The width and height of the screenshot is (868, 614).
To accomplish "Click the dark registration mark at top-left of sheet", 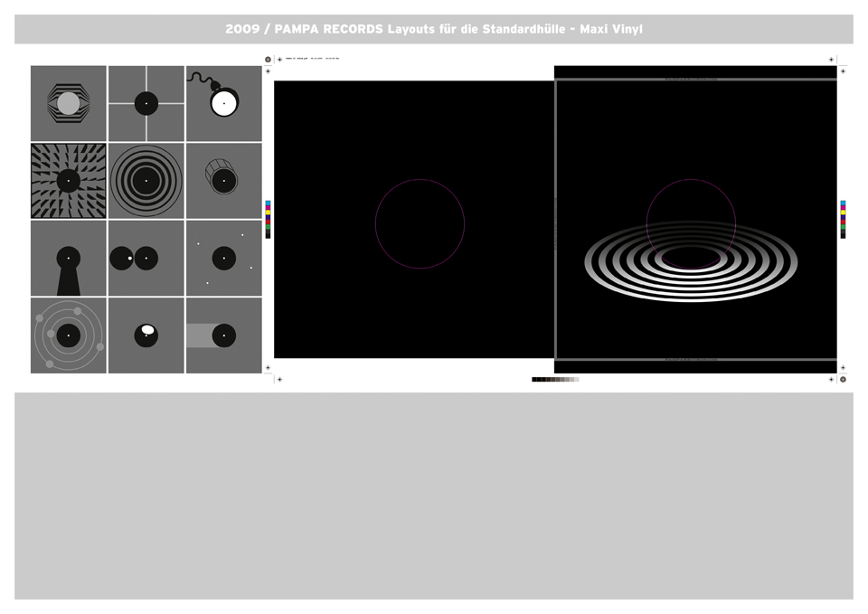I will (x=268, y=60).
